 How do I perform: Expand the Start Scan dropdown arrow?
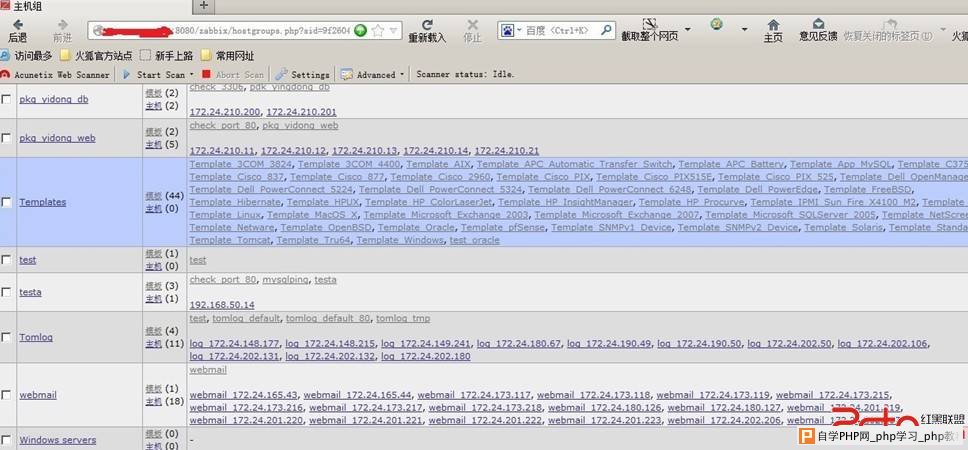(191, 74)
